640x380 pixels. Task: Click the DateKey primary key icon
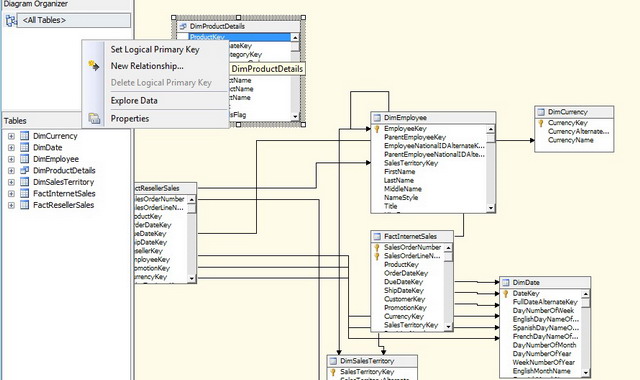pyautogui.click(x=506, y=293)
